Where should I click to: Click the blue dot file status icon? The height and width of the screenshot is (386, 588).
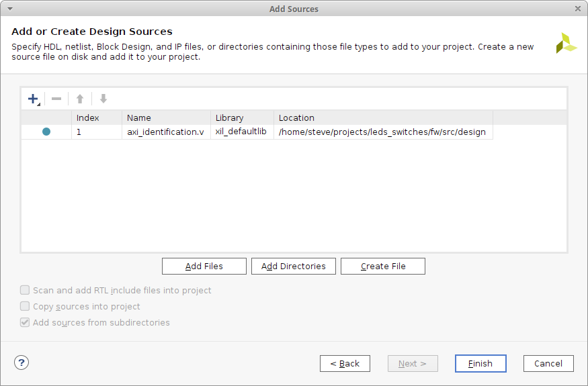coord(46,132)
